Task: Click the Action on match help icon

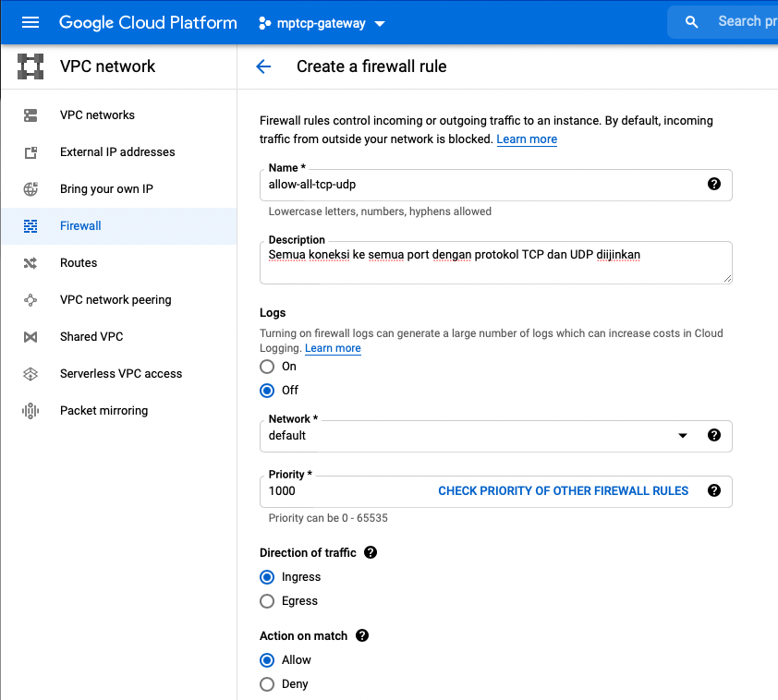Action: tap(362, 635)
